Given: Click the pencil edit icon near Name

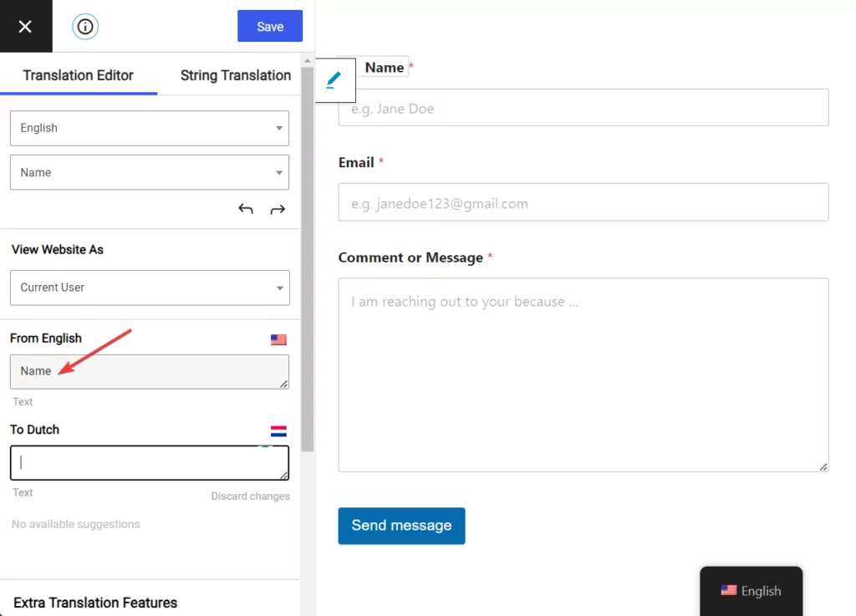Looking at the screenshot, I should tap(334, 80).
